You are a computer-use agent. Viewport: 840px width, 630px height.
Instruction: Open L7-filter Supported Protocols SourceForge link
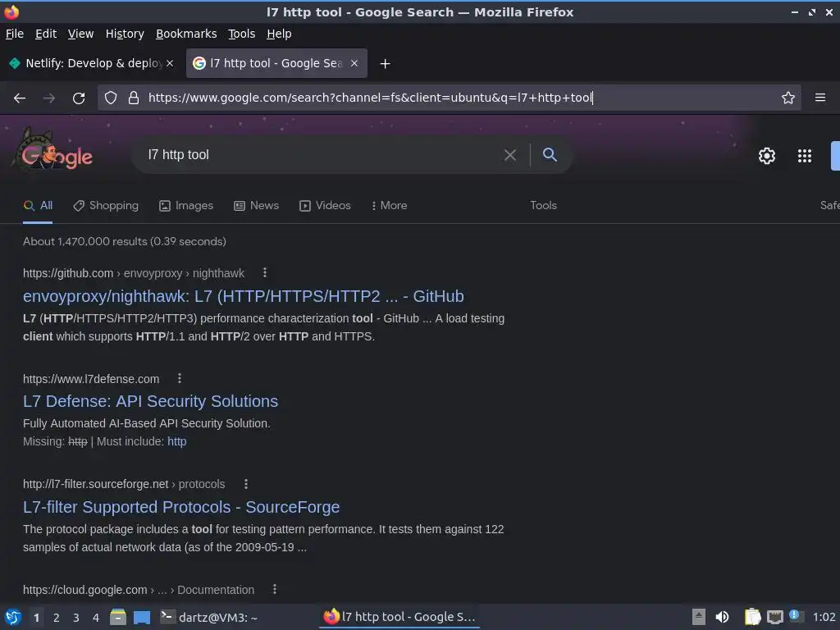pos(181,507)
